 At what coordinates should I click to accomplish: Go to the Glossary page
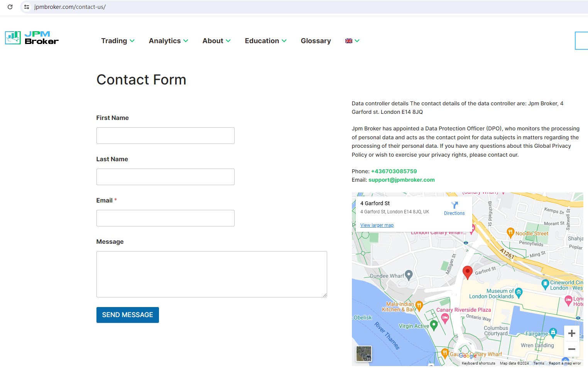pos(316,41)
